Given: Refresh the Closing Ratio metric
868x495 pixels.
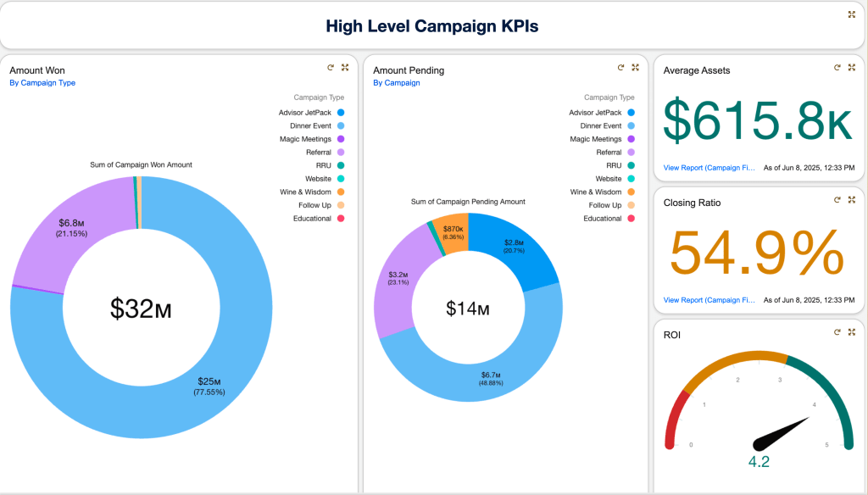Looking at the screenshot, I should tap(837, 200).
